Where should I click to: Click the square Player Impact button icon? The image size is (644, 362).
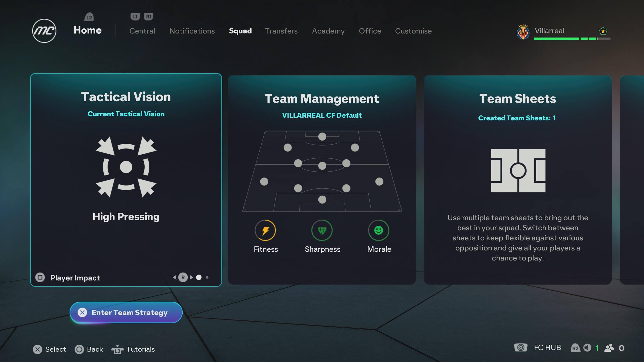point(40,277)
